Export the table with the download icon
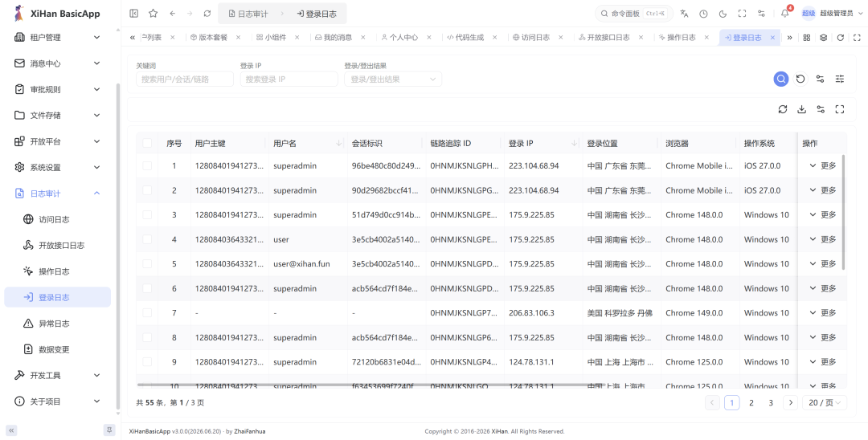The width and height of the screenshot is (868, 440). (x=801, y=109)
